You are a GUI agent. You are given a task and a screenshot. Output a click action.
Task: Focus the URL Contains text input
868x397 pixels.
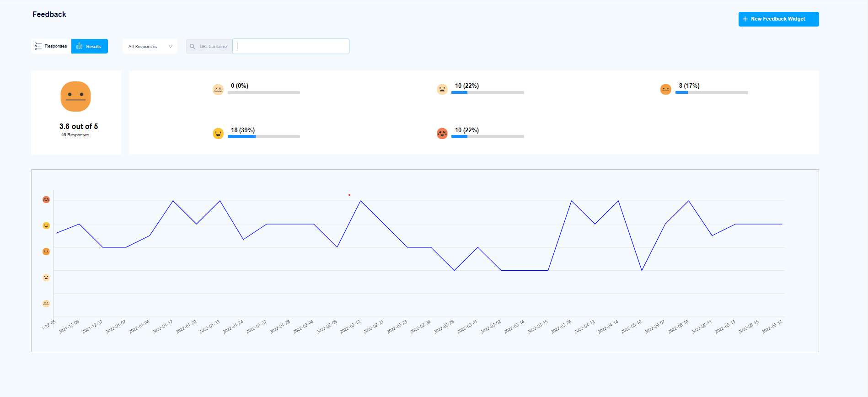pos(291,46)
